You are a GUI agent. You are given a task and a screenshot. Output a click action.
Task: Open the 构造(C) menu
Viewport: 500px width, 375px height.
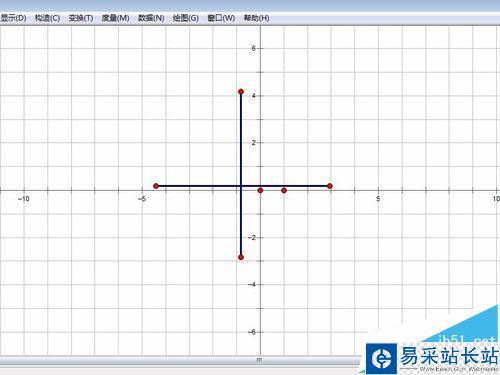(x=47, y=18)
